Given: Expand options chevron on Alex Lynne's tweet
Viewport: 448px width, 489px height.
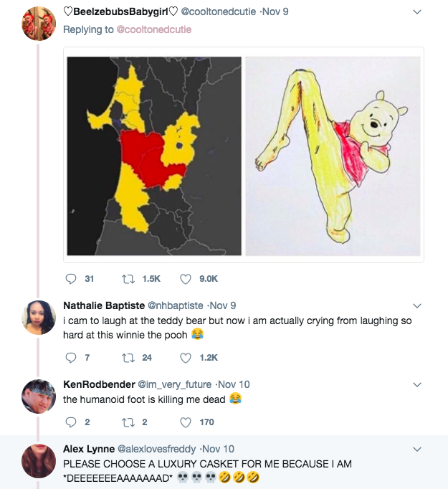Looking at the screenshot, I should [418, 449].
